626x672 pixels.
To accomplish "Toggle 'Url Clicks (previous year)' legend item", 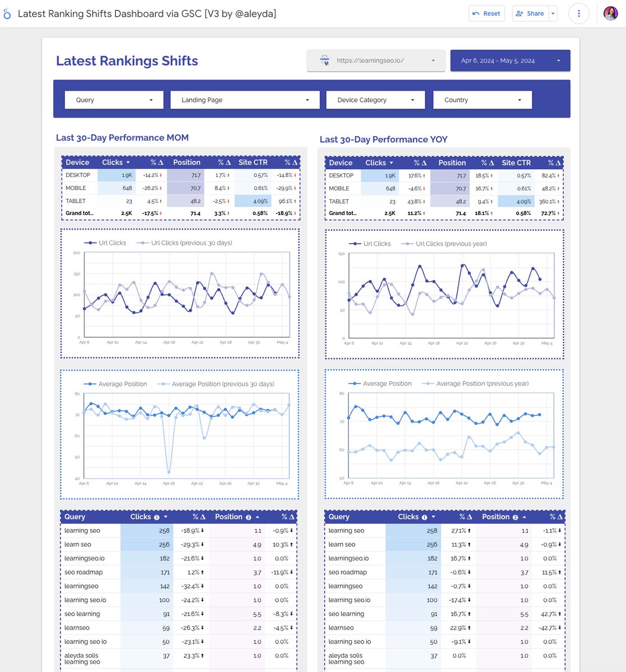I will point(444,244).
